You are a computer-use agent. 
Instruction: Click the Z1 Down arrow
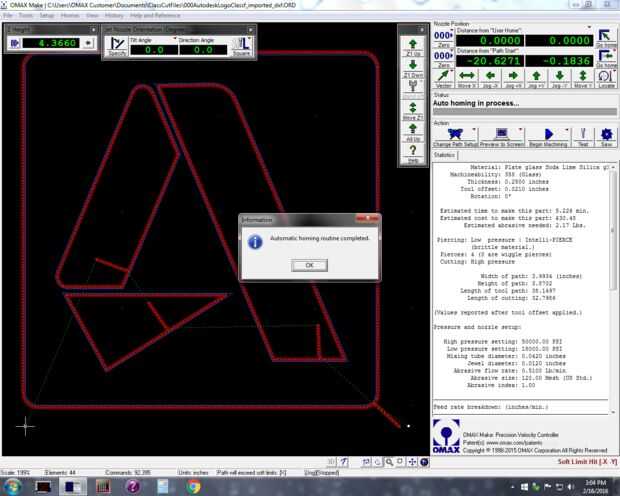(x=413, y=68)
